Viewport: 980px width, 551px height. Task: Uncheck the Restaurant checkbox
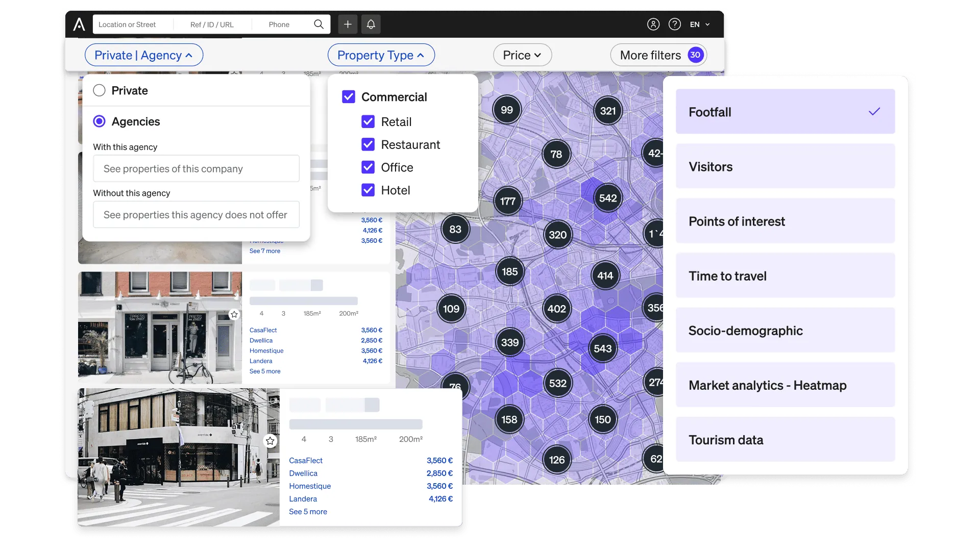[368, 144]
